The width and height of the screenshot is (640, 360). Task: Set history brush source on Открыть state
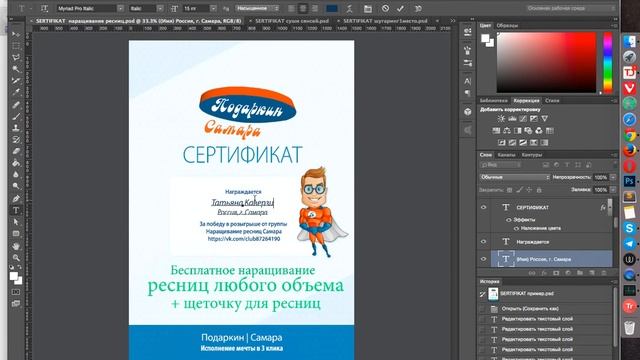[483, 309]
